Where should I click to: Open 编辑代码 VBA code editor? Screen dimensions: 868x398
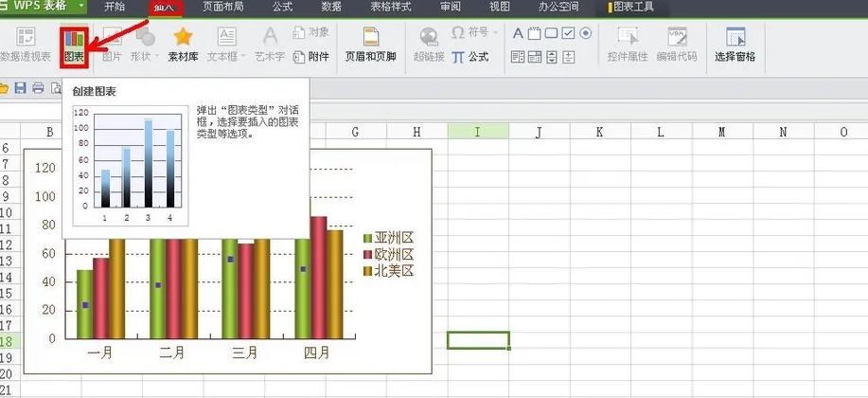click(x=677, y=45)
